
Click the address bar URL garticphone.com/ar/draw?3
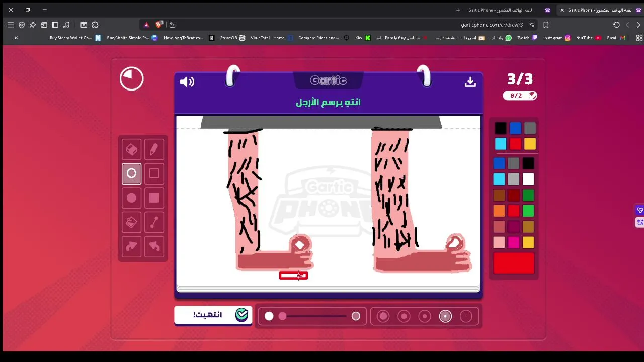[492, 25]
